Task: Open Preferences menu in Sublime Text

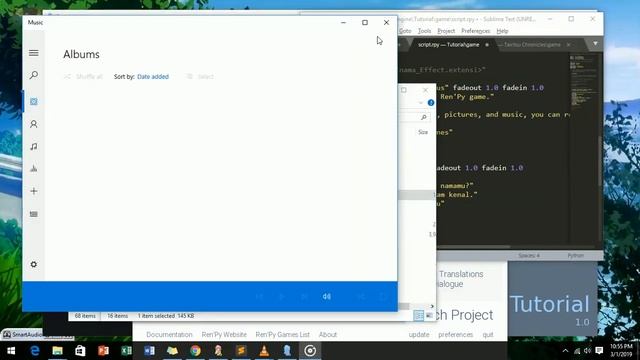Action: click(476, 31)
